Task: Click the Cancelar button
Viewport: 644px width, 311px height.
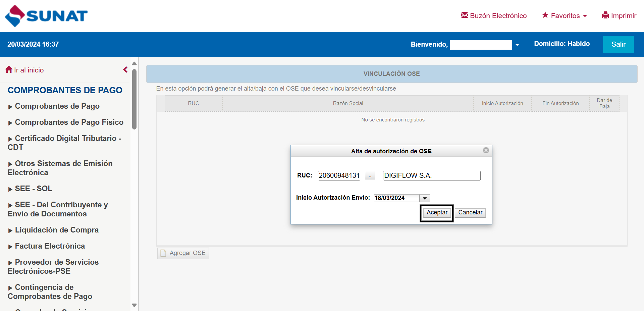Action: (470, 213)
